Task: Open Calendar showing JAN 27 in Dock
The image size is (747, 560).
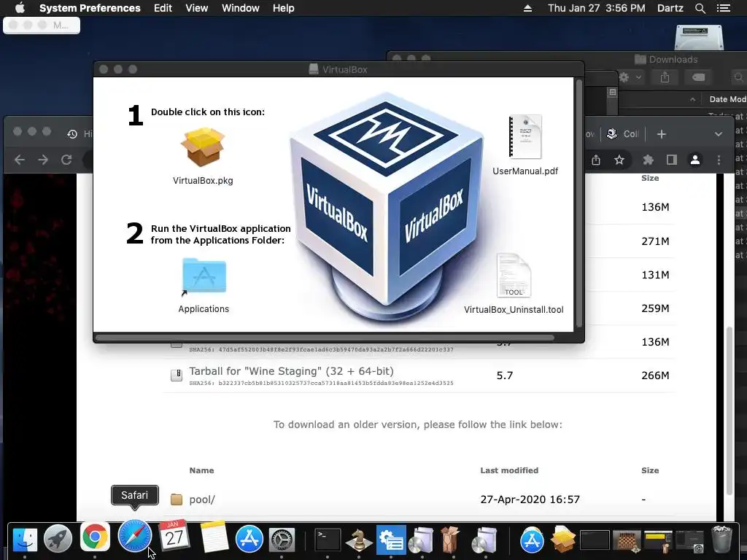Action: tap(174, 536)
